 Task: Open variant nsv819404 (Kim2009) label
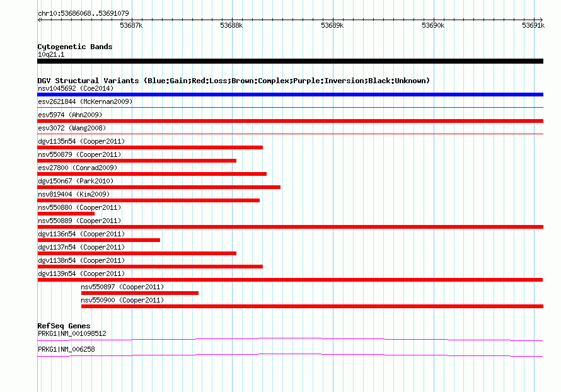point(74,194)
